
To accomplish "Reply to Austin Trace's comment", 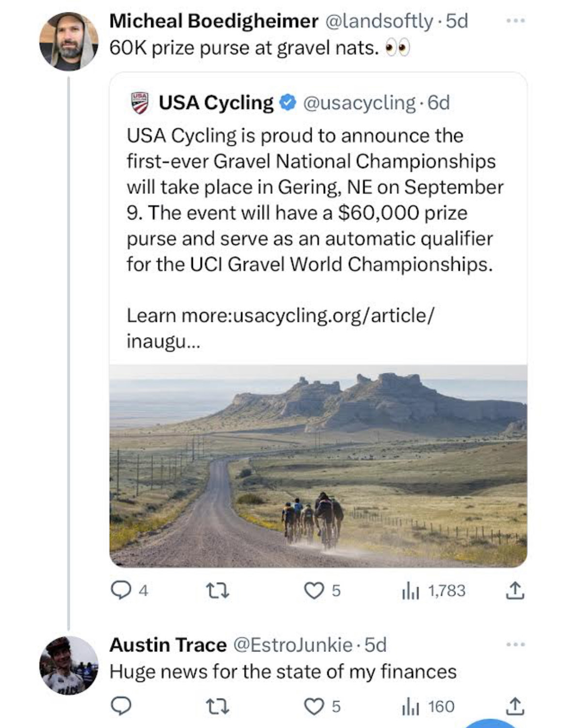I will pyautogui.click(x=121, y=707).
